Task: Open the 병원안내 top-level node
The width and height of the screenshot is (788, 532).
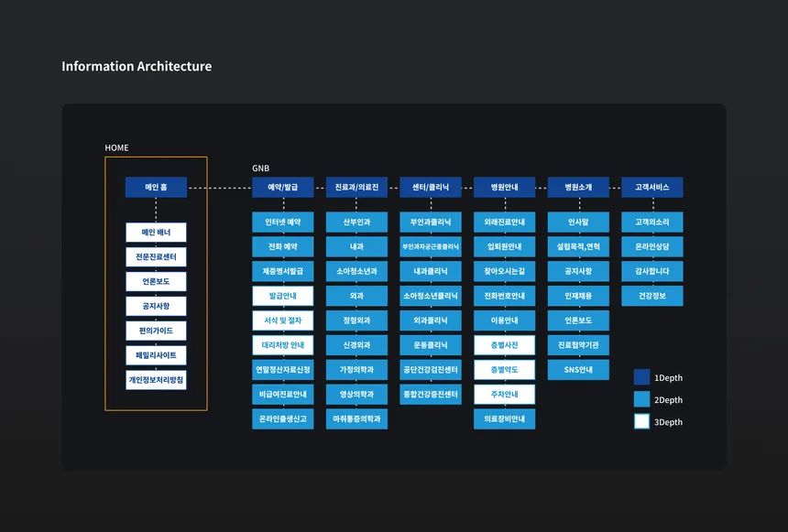Action: click(x=505, y=187)
